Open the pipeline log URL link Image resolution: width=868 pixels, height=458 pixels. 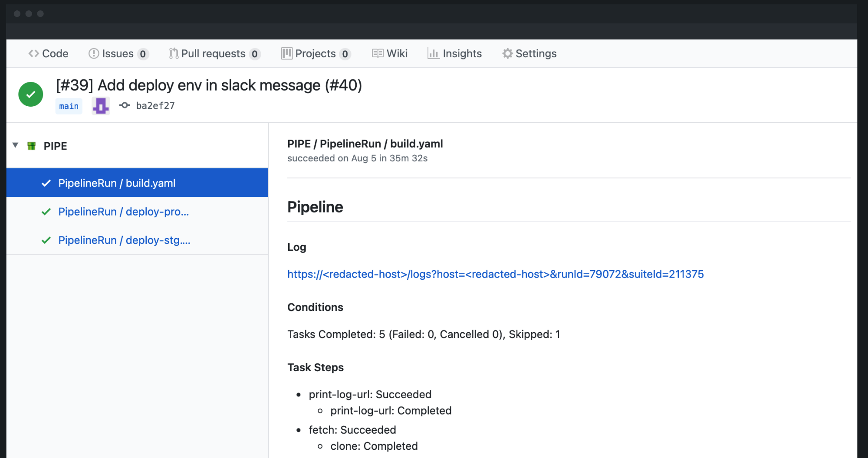point(496,274)
